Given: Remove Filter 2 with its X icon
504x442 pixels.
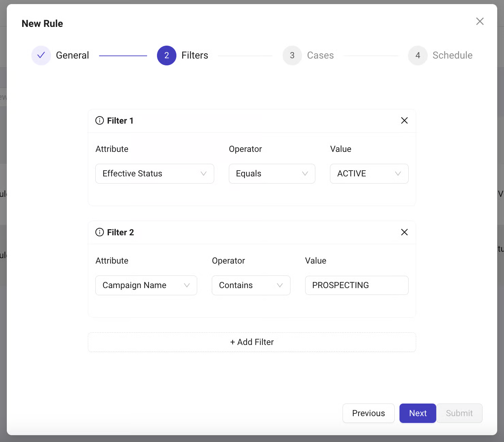Looking at the screenshot, I should (x=404, y=232).
